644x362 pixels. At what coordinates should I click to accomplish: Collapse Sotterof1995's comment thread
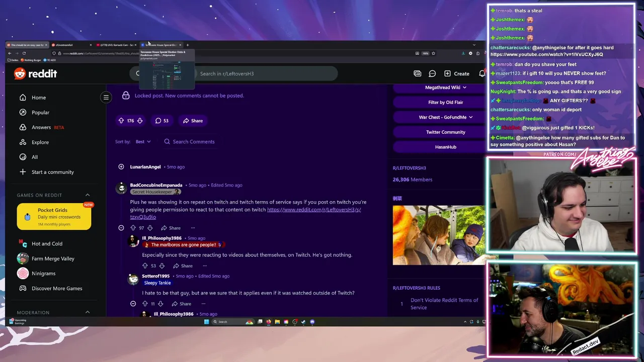click(x=133, y=304)
